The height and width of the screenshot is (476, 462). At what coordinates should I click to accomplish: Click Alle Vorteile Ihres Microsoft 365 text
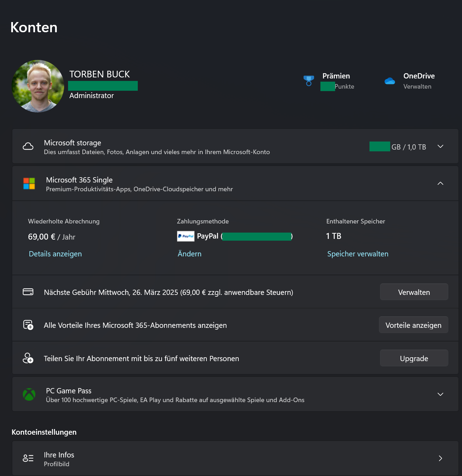[x=135, y=325]
